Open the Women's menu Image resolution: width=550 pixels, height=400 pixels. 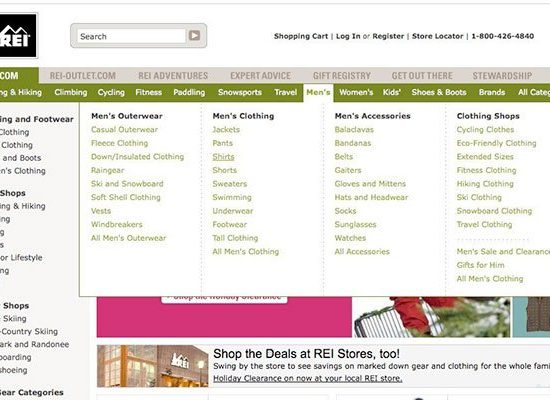pos(356,92)
